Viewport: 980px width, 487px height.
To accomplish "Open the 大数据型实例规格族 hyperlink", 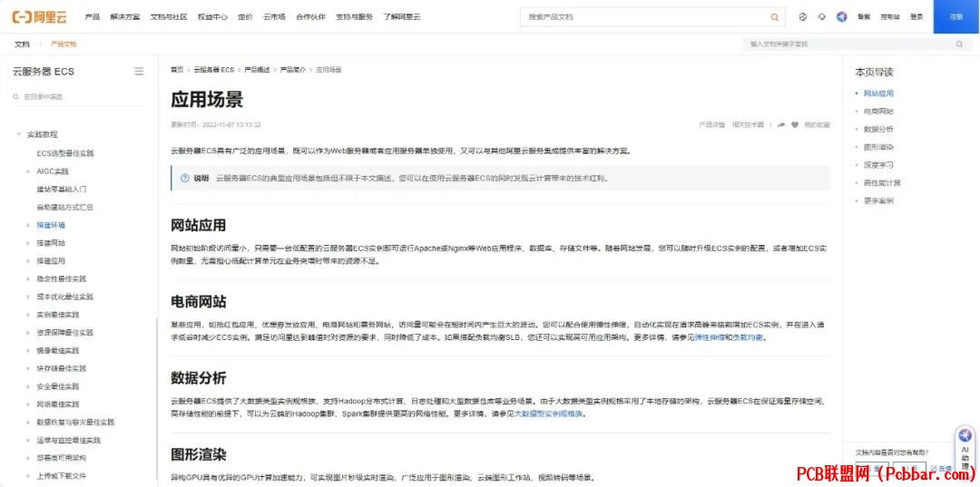I will coord(549,414).
